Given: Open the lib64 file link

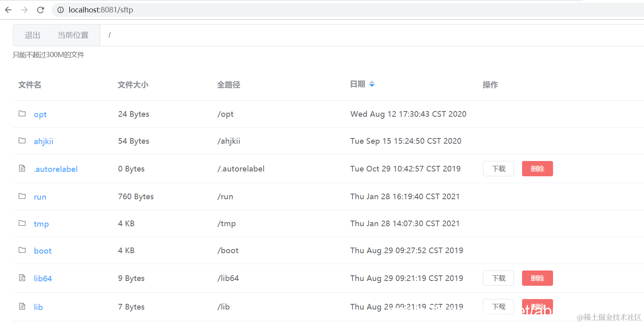Looking at the screenshot, I should click(43, 279).
